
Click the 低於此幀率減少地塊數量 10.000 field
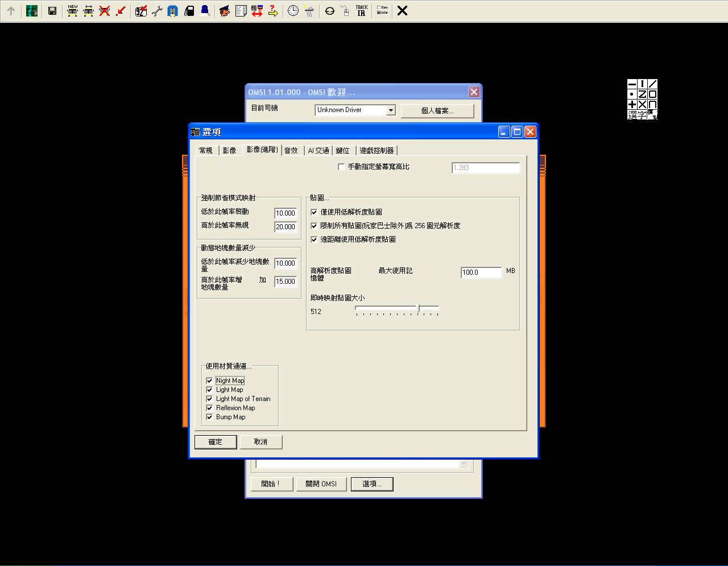click(x=286, y=263)
